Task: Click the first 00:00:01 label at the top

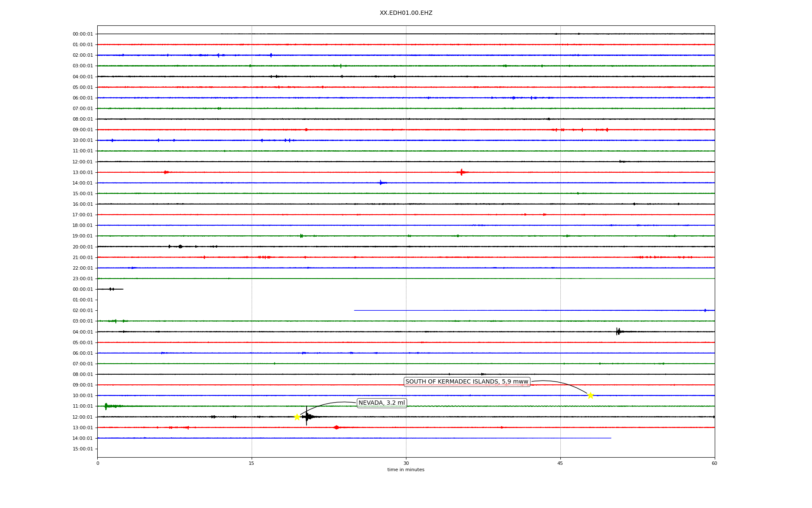Action: click(82, 34)
